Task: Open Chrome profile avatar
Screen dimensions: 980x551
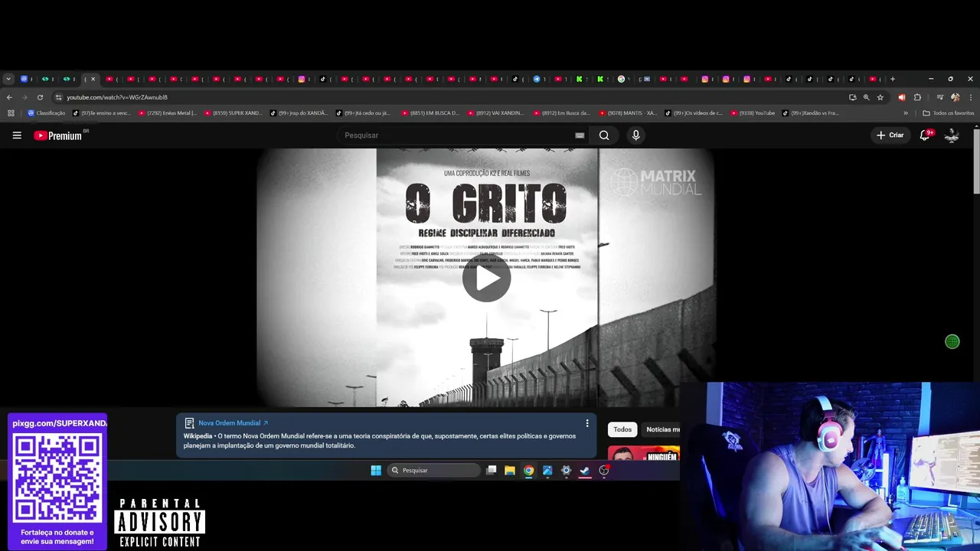Action: click(x=955, y=97)
